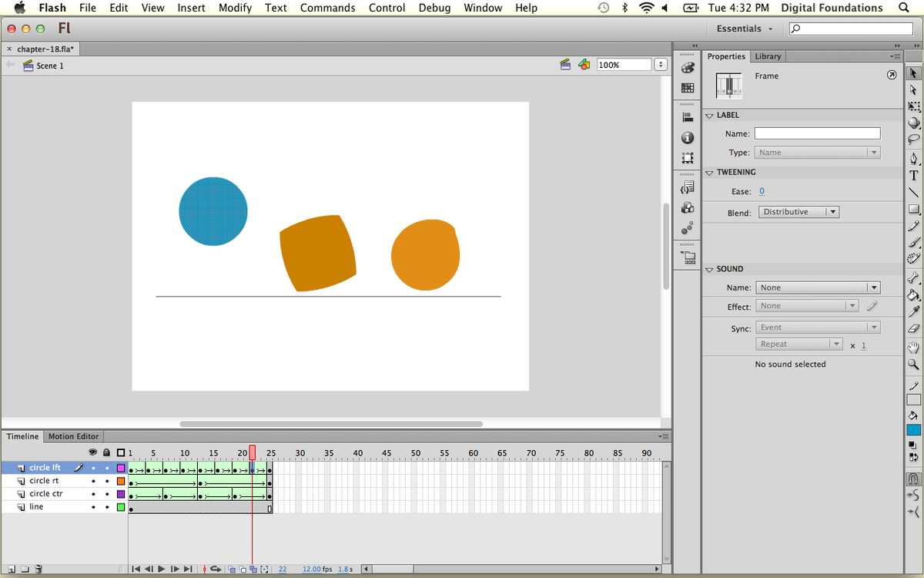This screenshot has width=924, height=578.
Task: Select the Text tool in the toolbar
Action: (914, 174)
